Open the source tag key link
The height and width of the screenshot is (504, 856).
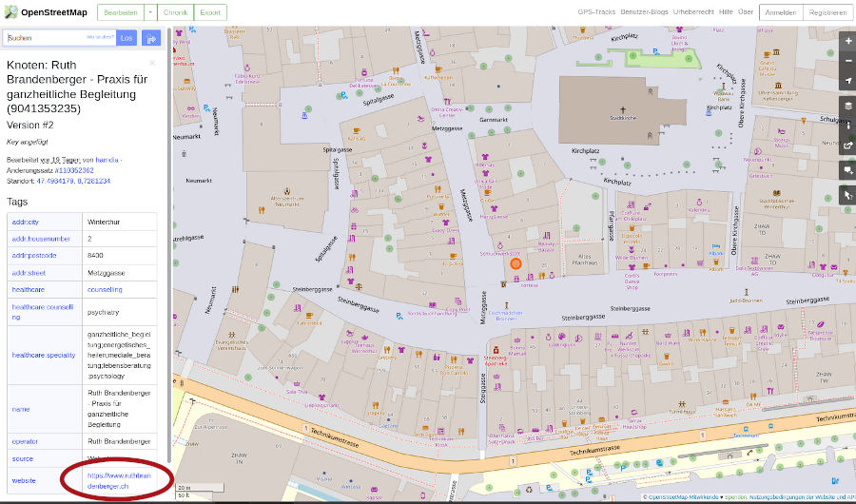(x=23, y=458)
